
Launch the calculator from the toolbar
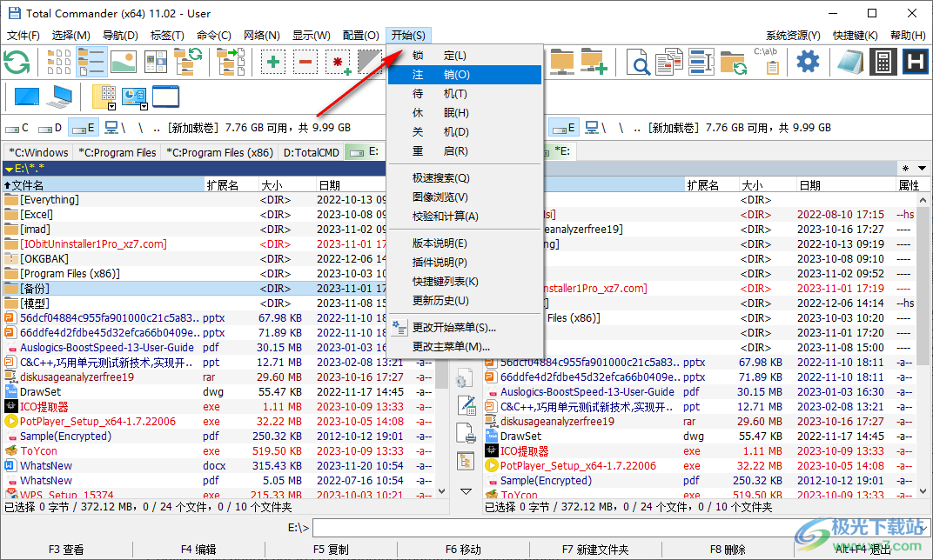883,62
